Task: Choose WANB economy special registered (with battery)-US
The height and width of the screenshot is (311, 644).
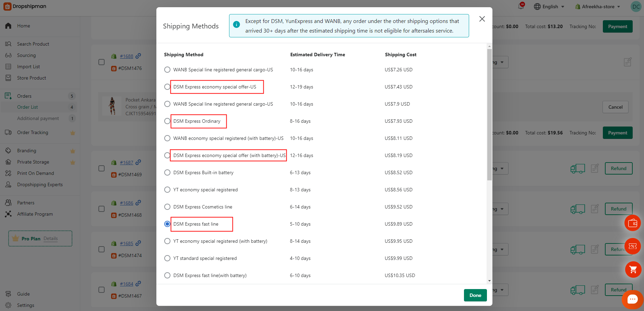Action: click(x=167, y=138)
